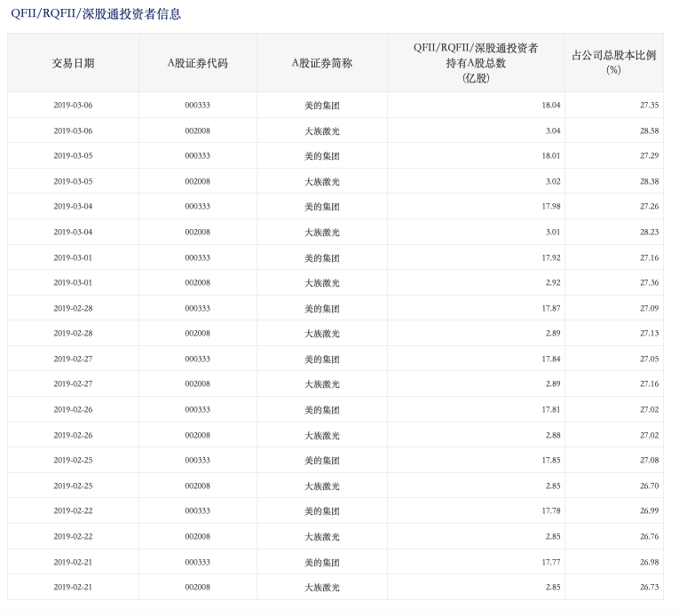Click the 2019-02-21 date for 大族激光

pos(73,587)
